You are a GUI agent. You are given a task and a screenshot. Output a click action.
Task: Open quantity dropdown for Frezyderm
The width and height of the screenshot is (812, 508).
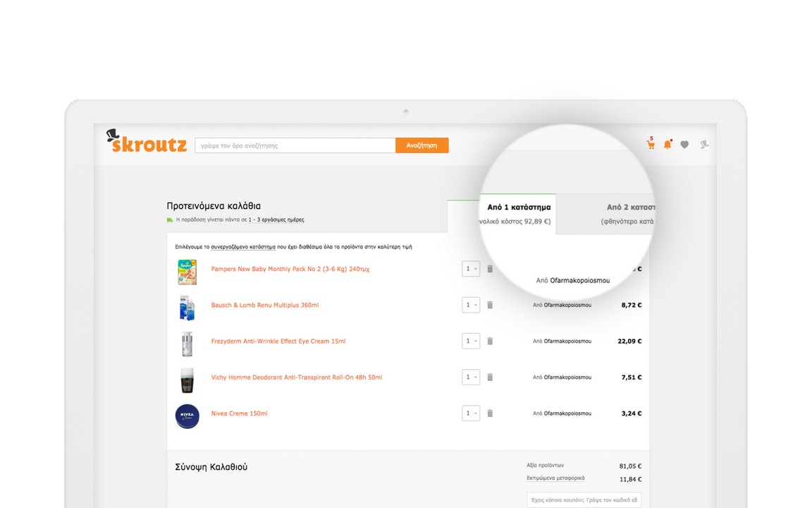471,341
